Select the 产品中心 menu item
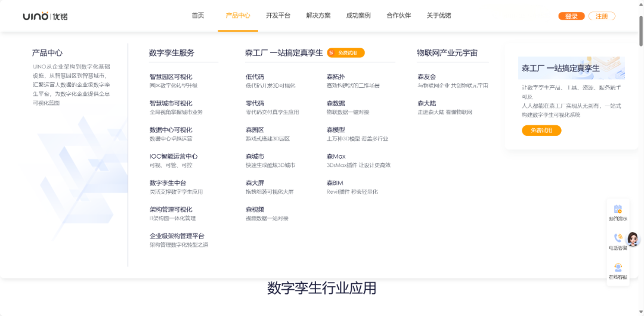The width and height of the screenshot is (644, 316). pyautogui.click(x=238, y=16)
